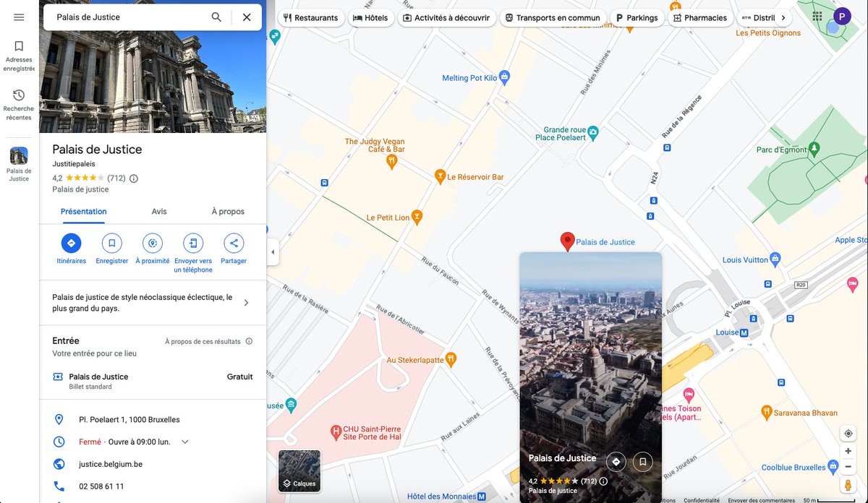Show more category chips with the arrow
This screenshot has width=868, height=503.
tap(783, 17)
